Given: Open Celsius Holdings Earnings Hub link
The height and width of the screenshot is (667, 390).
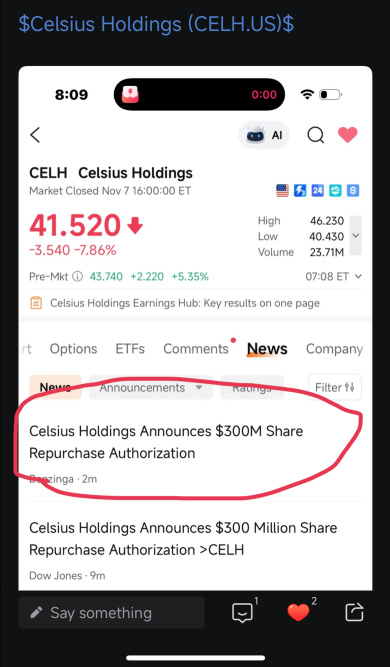Looking at the screenshot, I should [185, 303].
